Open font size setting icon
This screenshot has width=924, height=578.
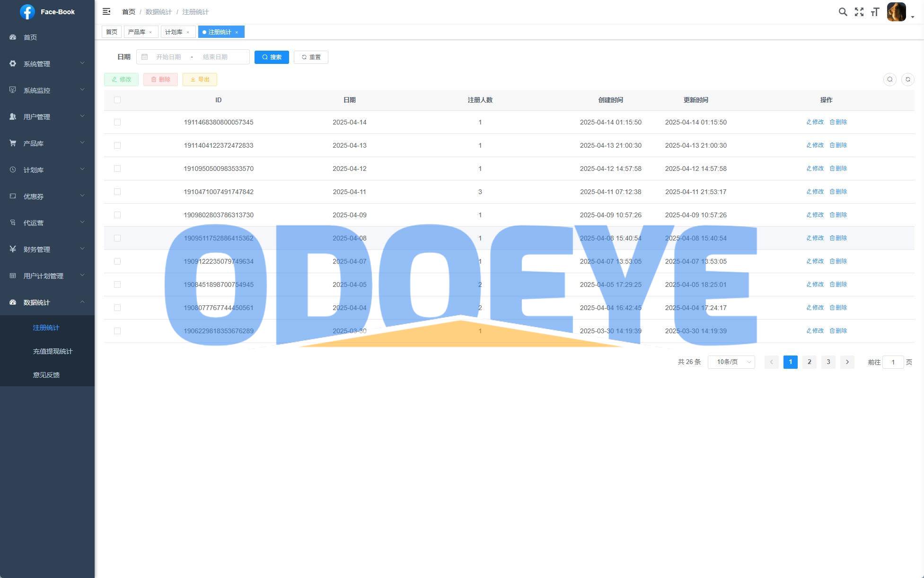click(875, 12)
